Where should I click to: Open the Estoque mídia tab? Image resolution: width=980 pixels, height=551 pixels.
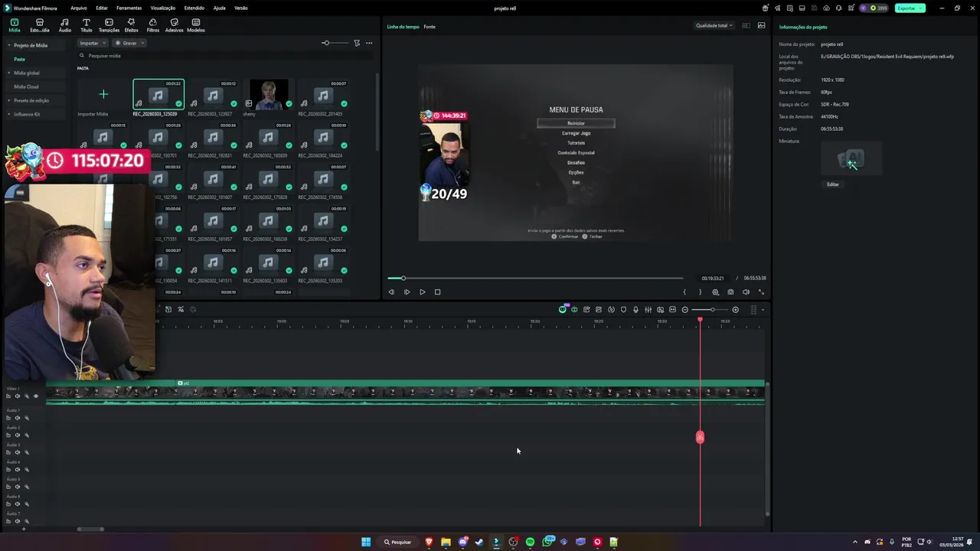click(39, 25)
